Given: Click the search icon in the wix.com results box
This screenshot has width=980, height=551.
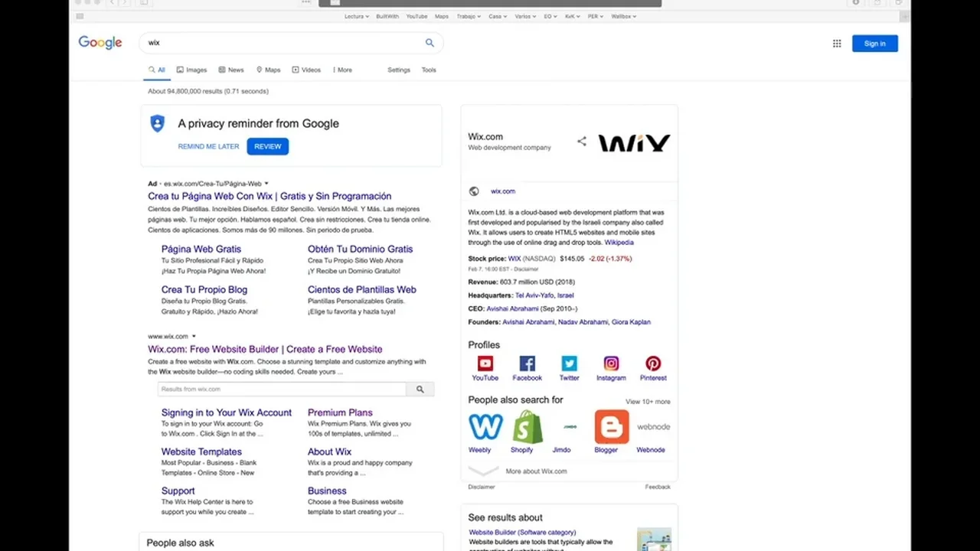Looking at the screenshot, I should point(420,390).
